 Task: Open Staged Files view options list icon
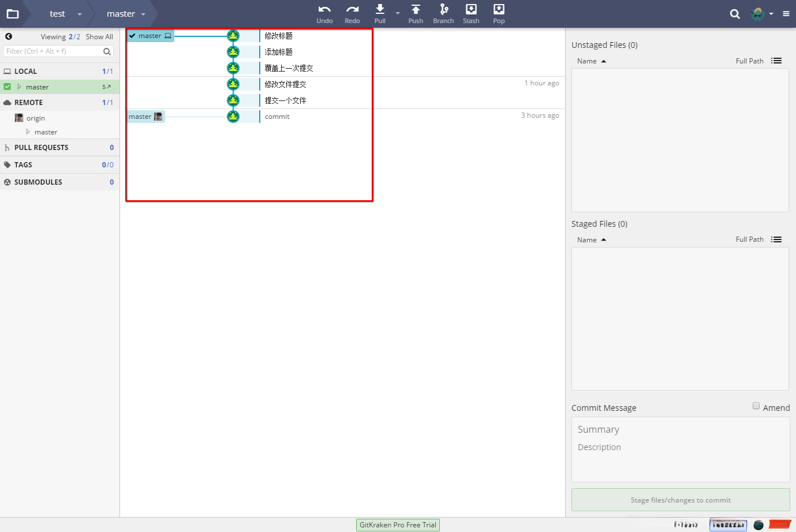point(776,239)
